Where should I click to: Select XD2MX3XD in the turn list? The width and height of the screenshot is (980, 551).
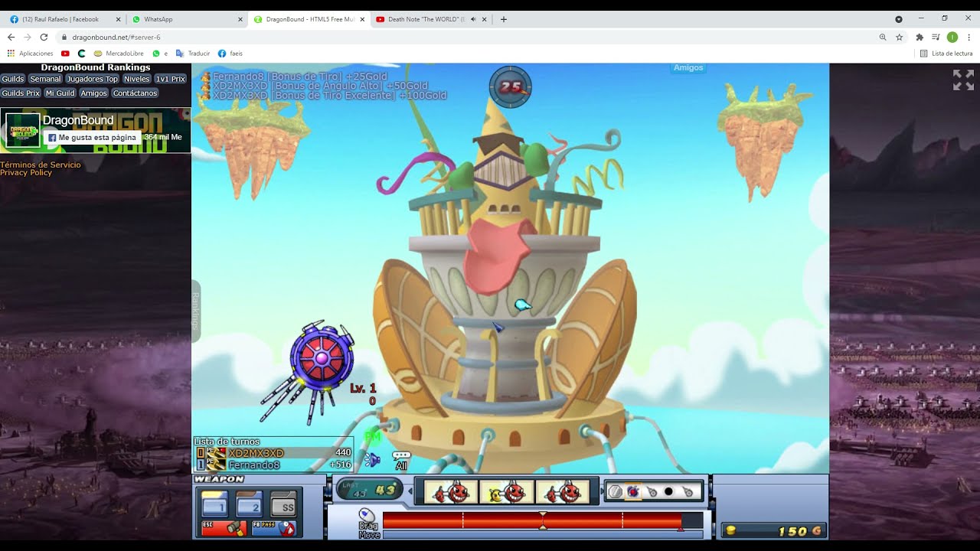(x=273, y=453)
